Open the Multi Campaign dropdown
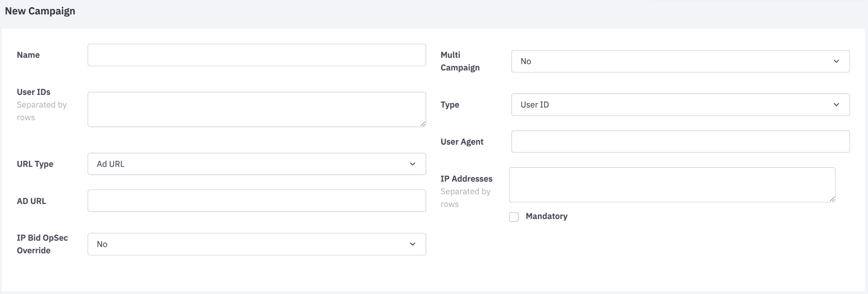 tap(680, 61)
